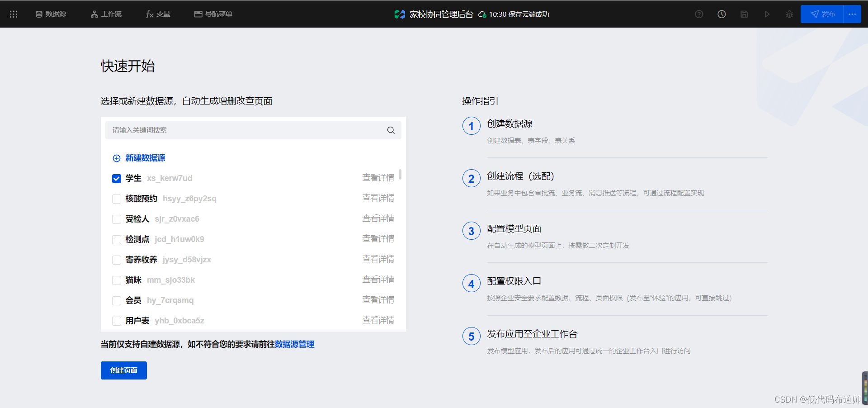Screen dimensions: 868x408
Task: Click the 创建页面 button
Action: (x=124, y=370)
